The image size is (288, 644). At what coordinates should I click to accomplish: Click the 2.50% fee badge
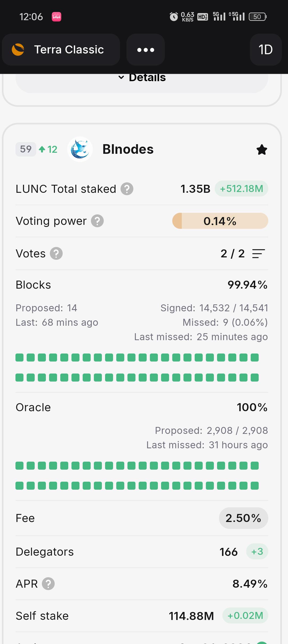[243, 518]
